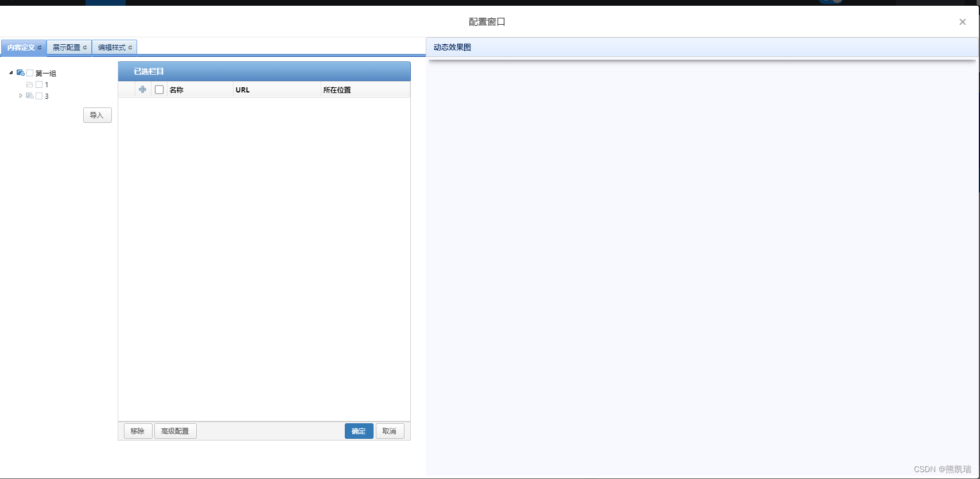Click the group folder icon beside 第一组

(x=21, y=73)
